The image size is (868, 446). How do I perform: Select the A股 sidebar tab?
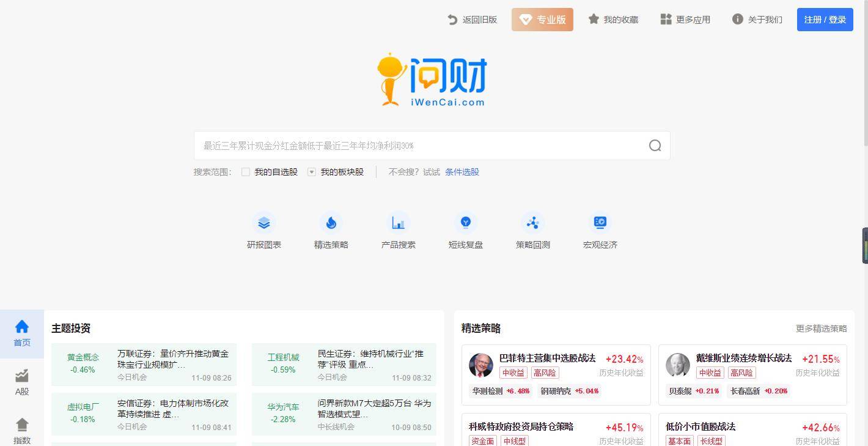22,383
